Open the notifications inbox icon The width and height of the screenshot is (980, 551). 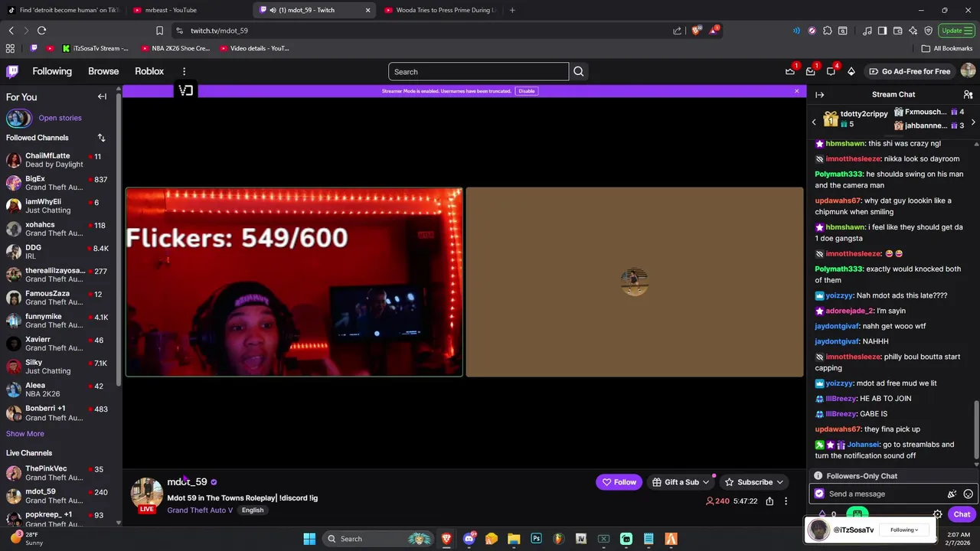pos(810,71)
